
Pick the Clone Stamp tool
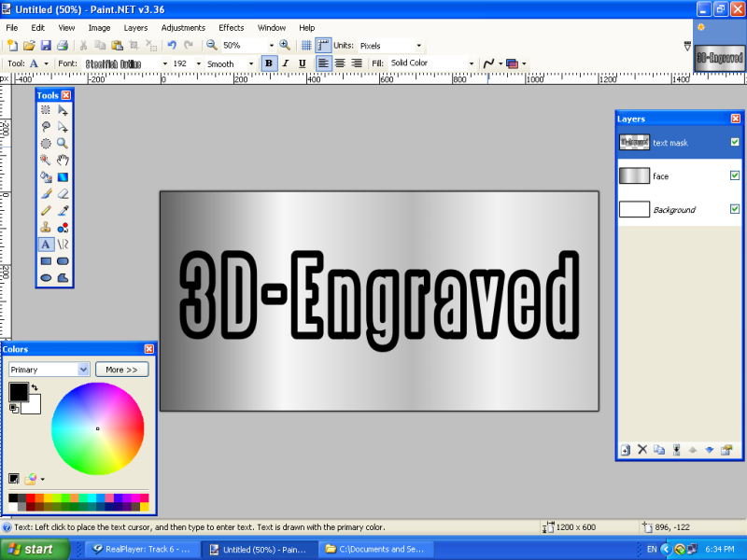(x=45, y=227)
